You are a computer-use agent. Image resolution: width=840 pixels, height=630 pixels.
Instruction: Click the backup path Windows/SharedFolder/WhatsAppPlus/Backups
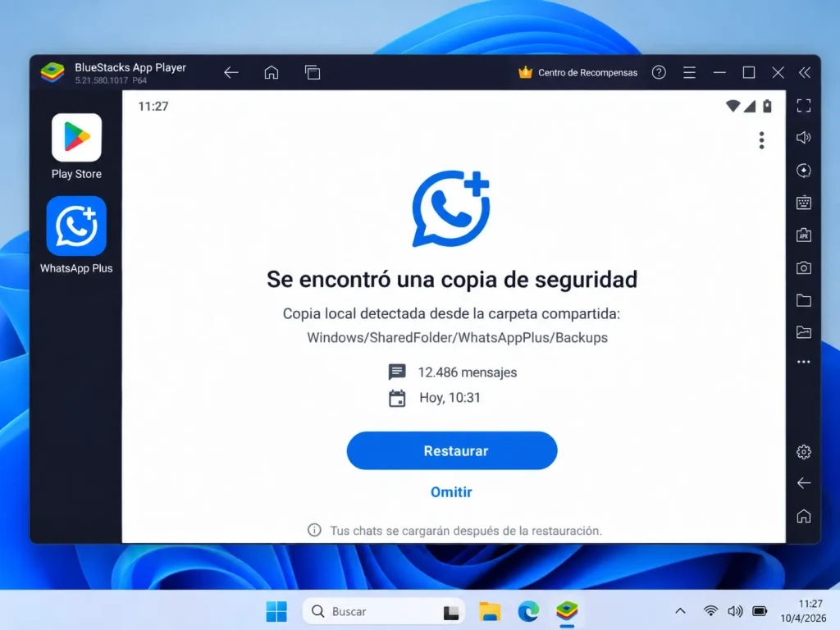(x=458, y=337)
